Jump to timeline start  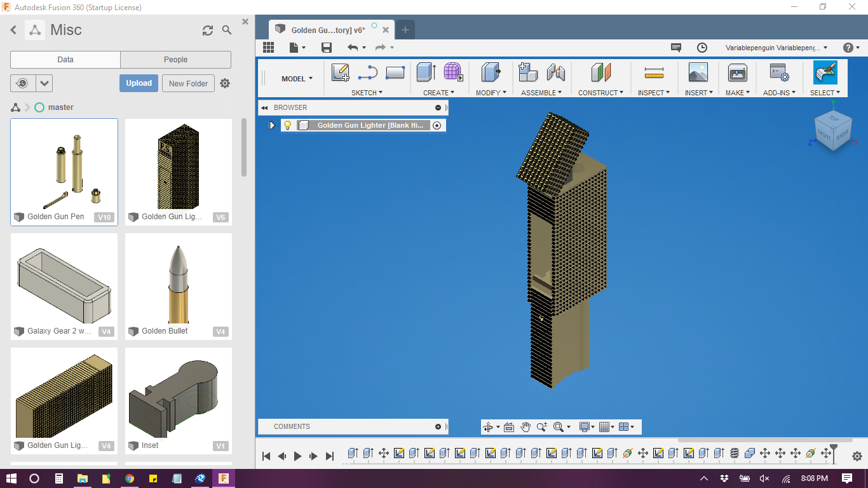click(267, 456)
